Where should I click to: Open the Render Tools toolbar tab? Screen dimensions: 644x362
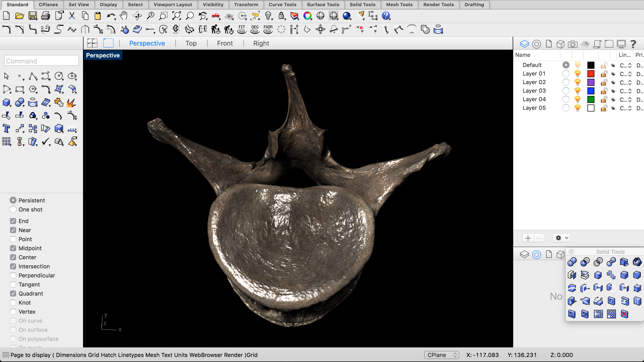click(x=438, y=5)
